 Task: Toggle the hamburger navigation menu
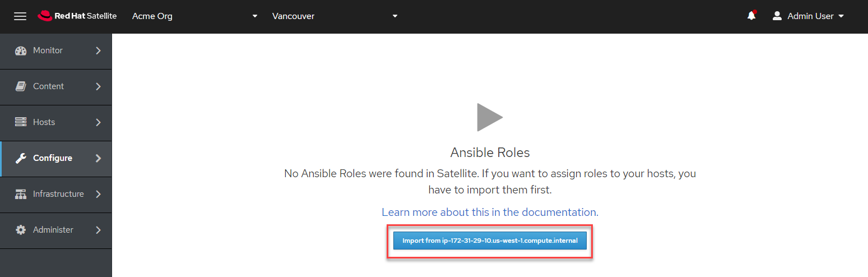coord(20,16)
